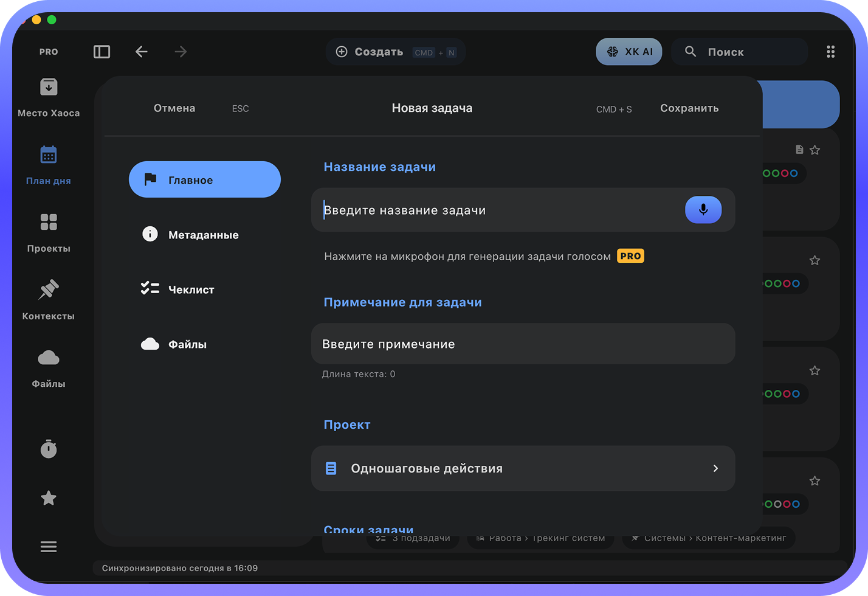Click the PRO badge near voice hint
The height and width of the screenshot is (596, 868).
click(x=631, y=256)
